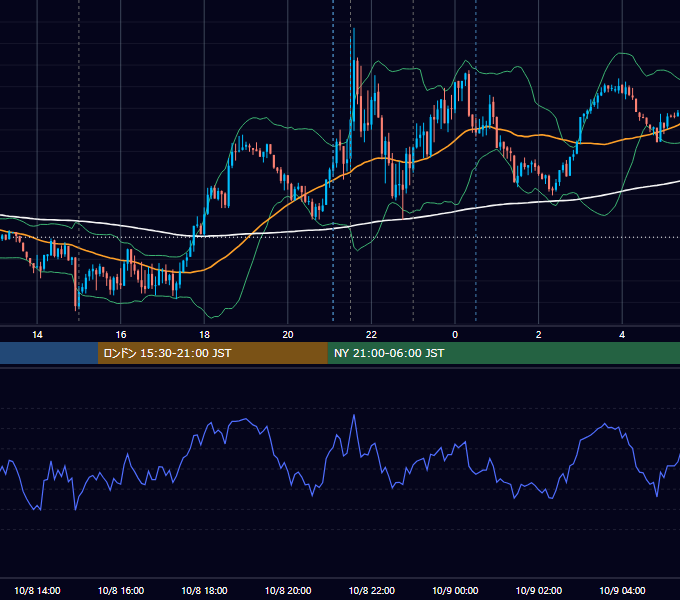Click the 0 hour axis label

(x=455, y=335)
